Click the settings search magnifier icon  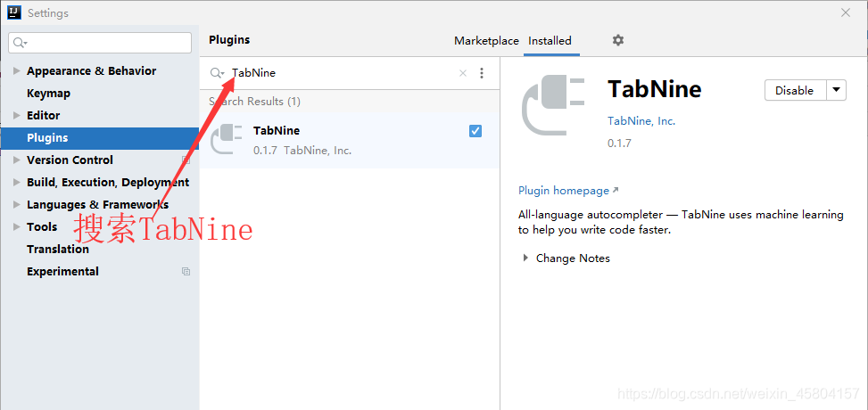[21, 43]
